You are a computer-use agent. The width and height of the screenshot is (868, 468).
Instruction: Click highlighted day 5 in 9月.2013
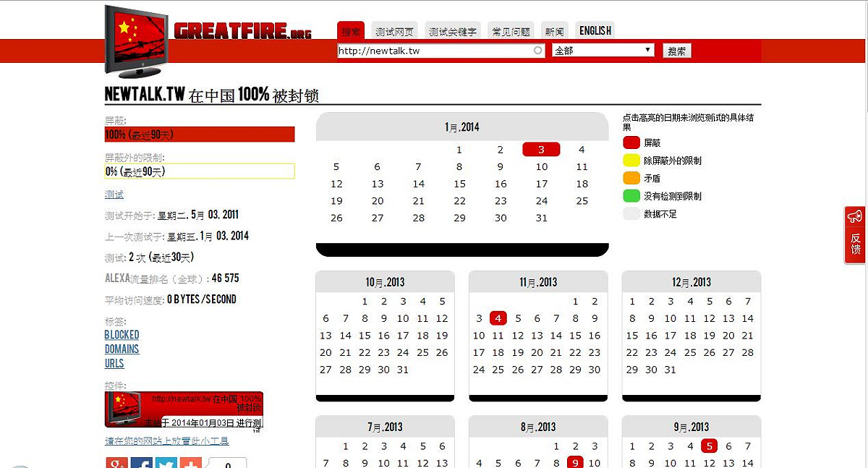(x=709, y=446)
